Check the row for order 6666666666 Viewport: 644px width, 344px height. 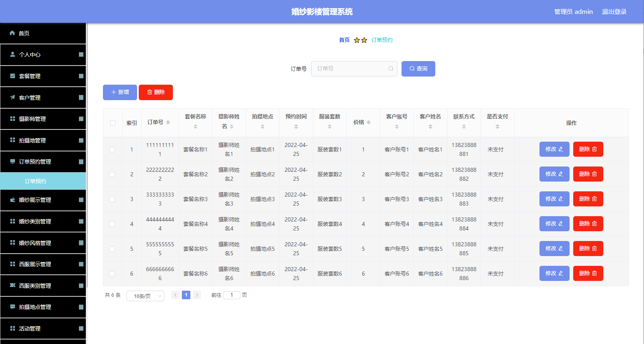(x=112, y=274)
